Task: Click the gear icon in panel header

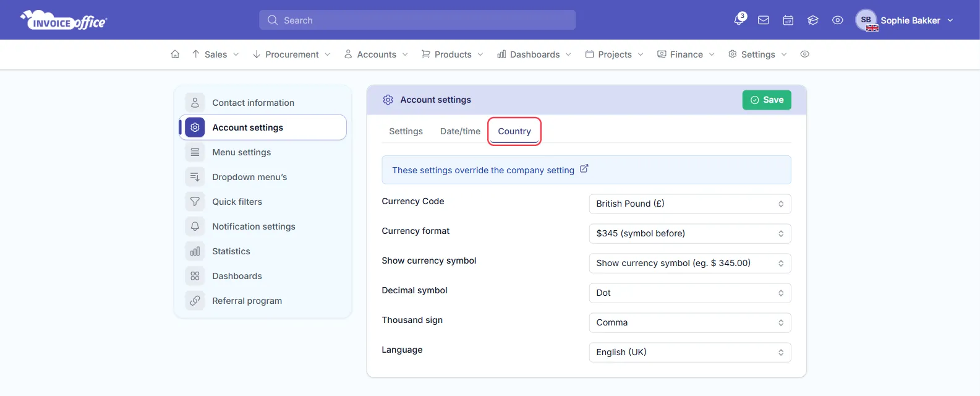Action: click(x=388, y=100)
